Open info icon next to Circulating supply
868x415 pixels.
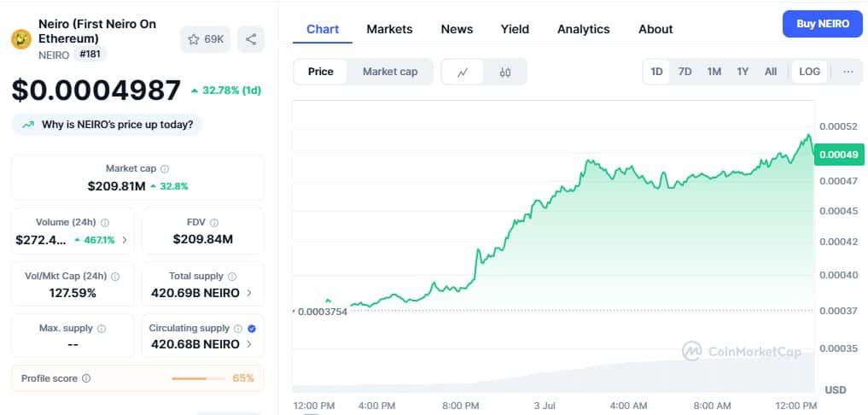[x=238, y=329]
